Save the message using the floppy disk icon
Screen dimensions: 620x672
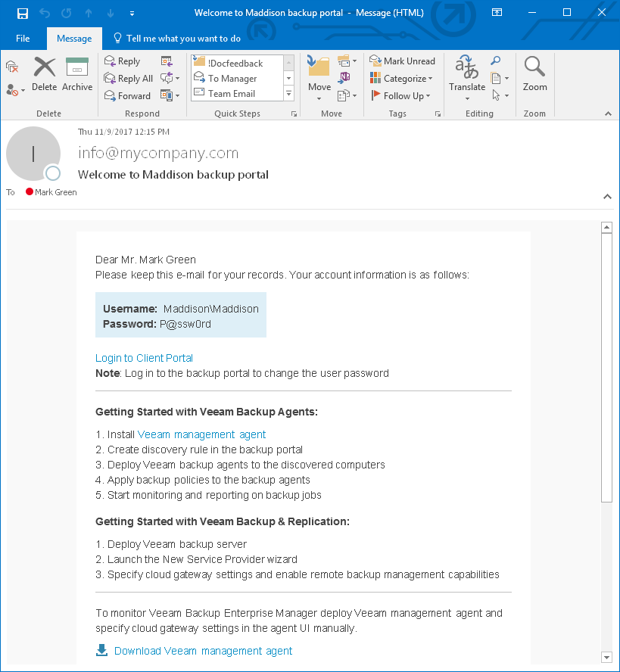coord(22,14)
